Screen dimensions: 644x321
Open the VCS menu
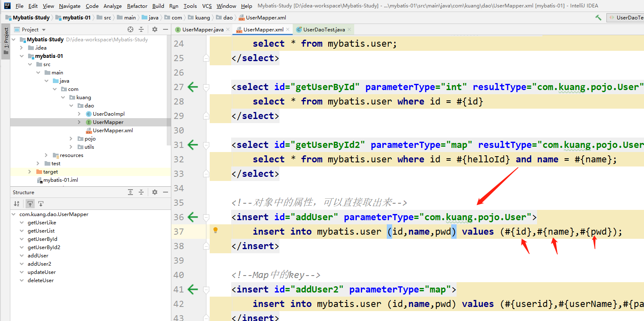point(207,6)
